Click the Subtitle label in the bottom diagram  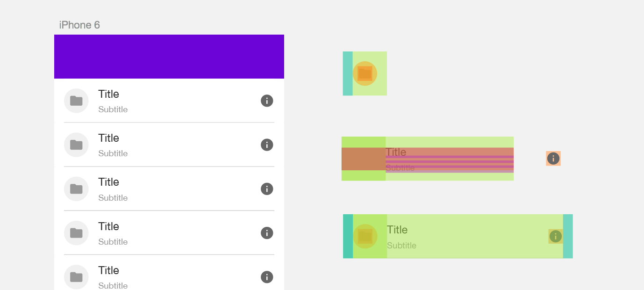401,245
